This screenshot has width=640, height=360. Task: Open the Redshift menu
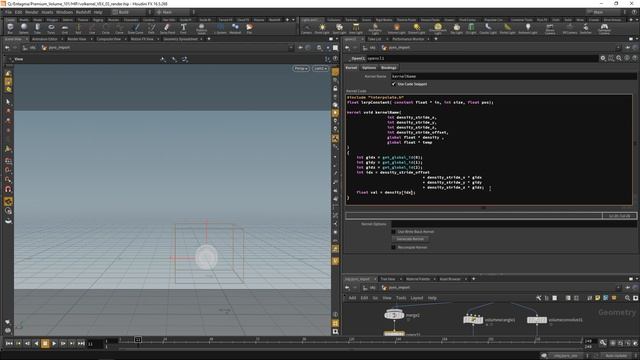(x=83, y=12)
